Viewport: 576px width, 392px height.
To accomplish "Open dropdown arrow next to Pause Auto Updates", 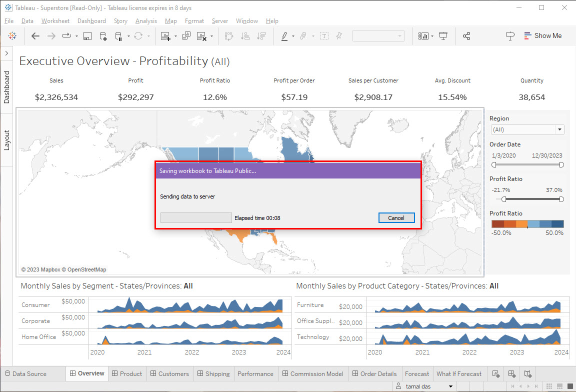I will (128, 36).
